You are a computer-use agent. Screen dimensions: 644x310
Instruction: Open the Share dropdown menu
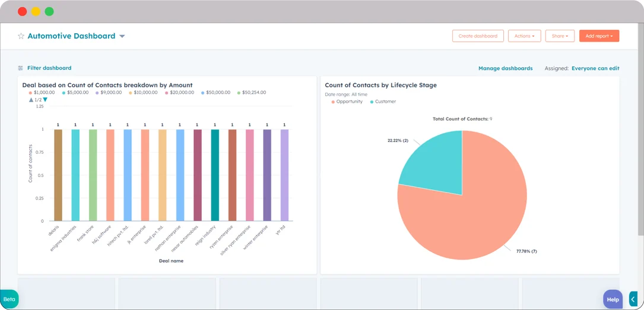pos(560,36)
